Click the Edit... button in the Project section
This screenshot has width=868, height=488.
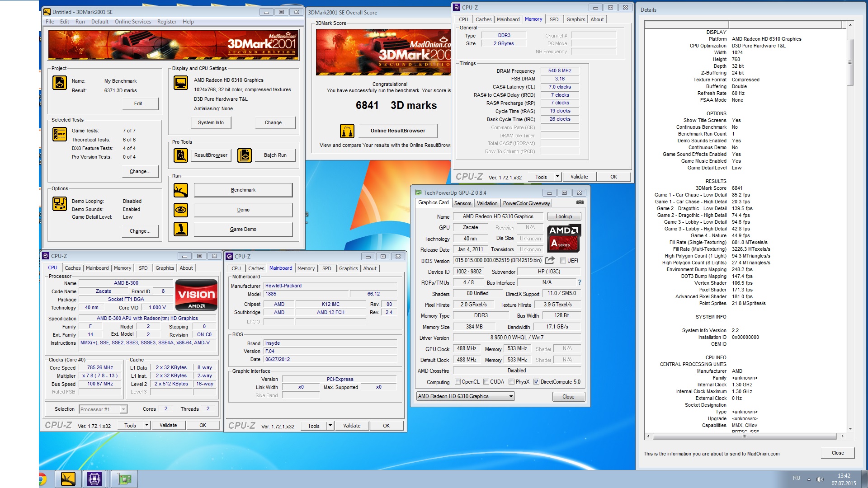(x=140, y=103)
